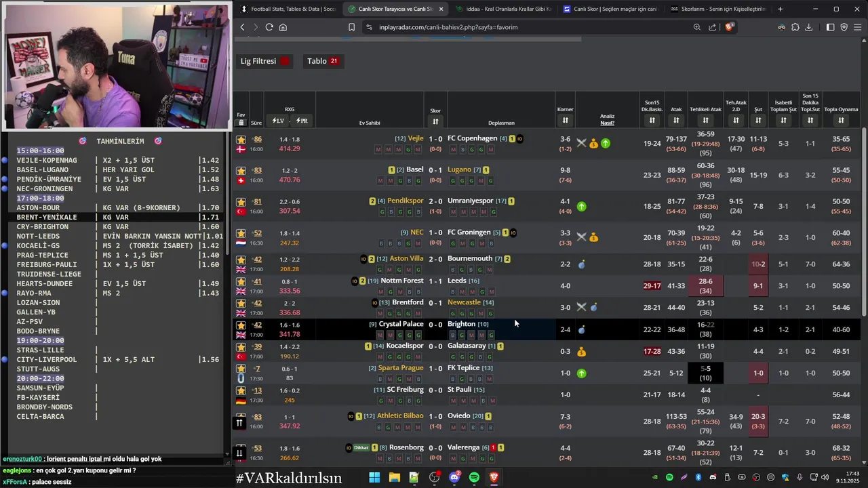Open the Brave Shields lion icon
The image size is (868, 488).
729,27
